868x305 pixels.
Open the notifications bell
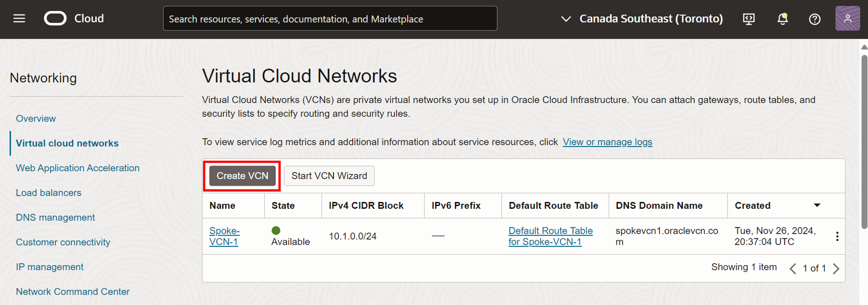tap(782, 19)
